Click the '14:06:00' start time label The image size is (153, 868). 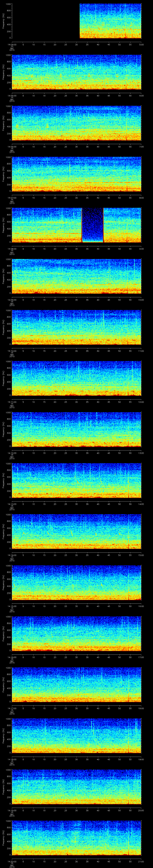point(12,147)
